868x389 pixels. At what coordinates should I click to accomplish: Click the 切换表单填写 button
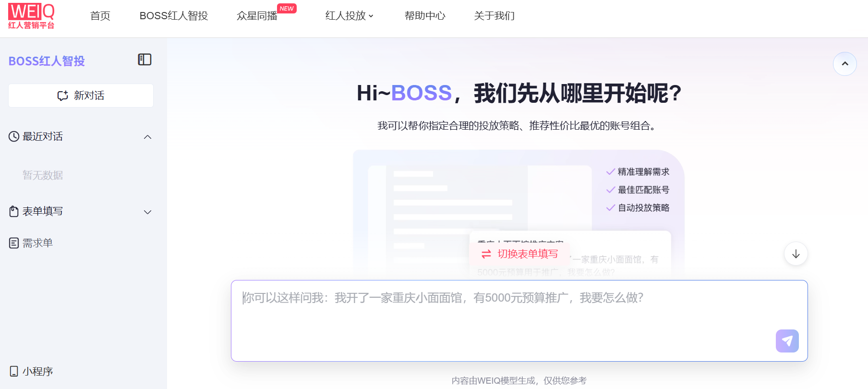pos(520,254)
